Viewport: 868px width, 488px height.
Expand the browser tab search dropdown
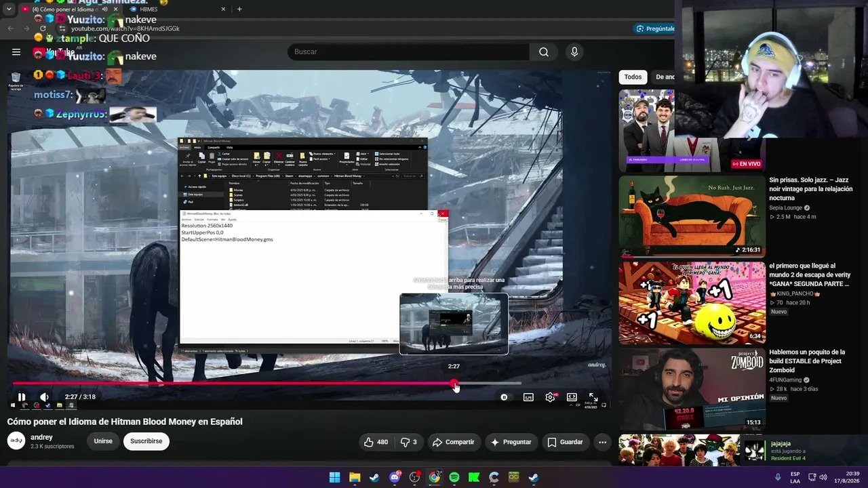(x=8, y=9)
